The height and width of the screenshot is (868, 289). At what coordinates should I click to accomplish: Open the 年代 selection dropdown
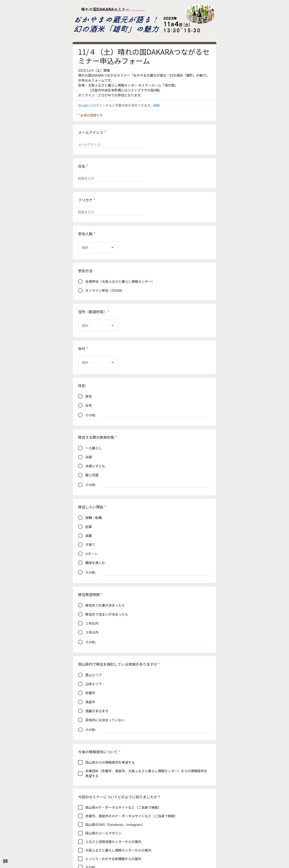[98, 362]
